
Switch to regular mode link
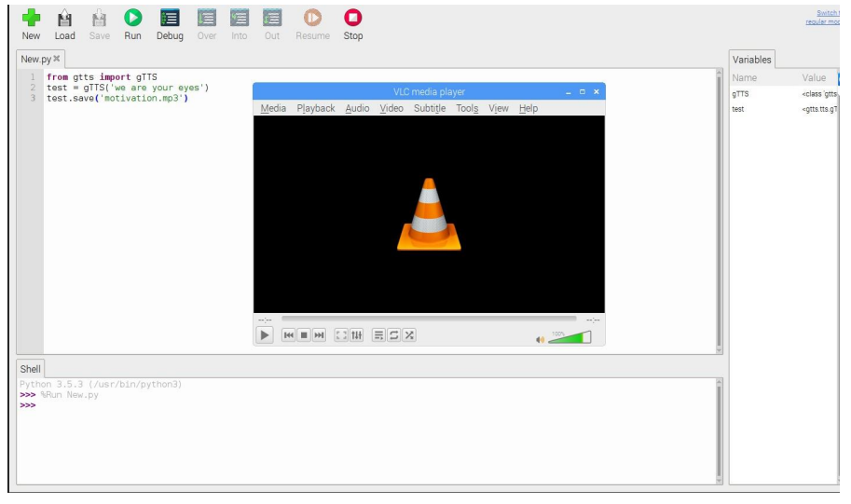tap(824, 18)
